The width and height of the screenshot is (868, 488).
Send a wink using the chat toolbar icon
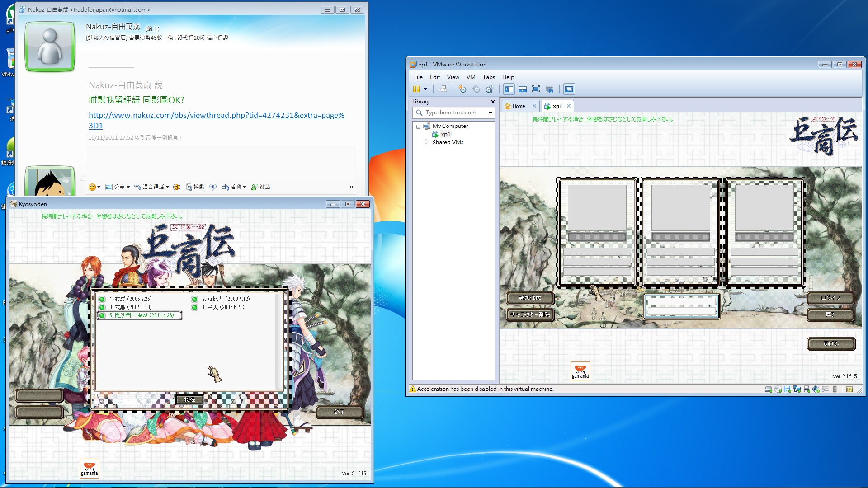click(x=177, y=187)
